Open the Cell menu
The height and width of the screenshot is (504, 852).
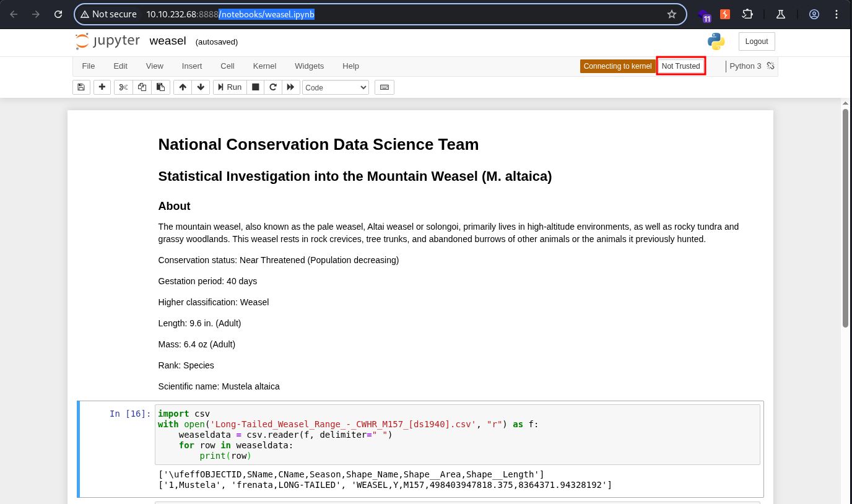227,66
